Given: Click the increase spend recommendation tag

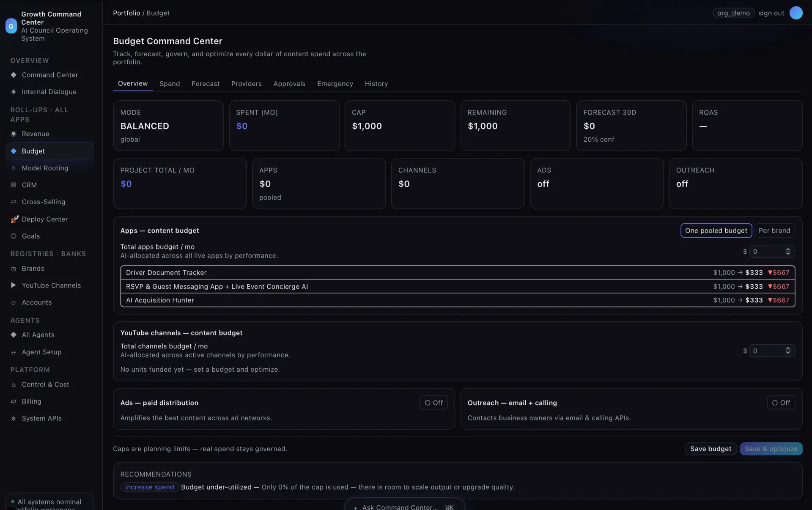Looking at the screenshot, I should pos(149,487).
